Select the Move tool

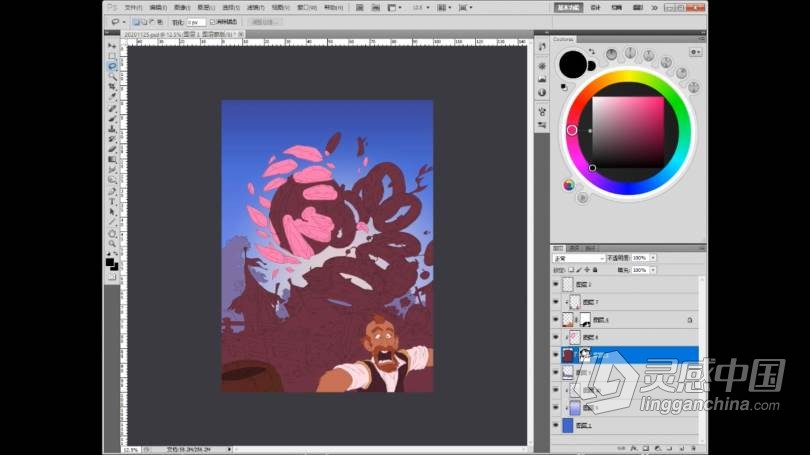[112, 46]
